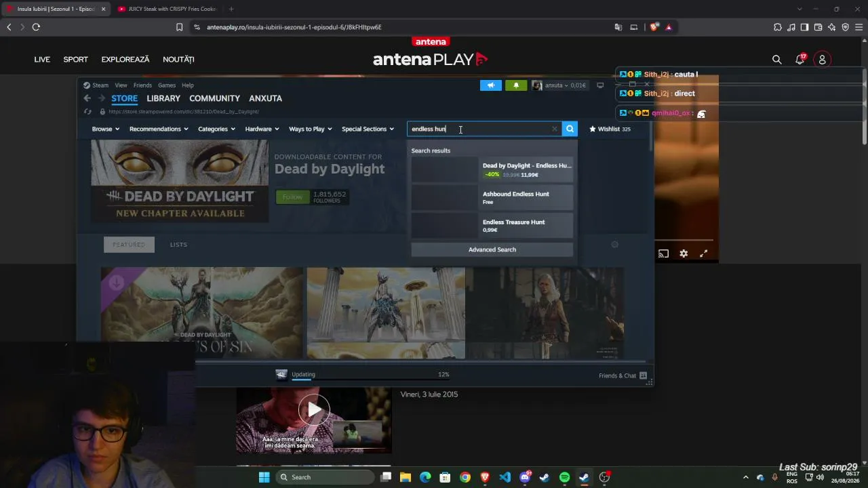Open the Brave VPN shield icon
The height and width of the screenshot is (488, 868).
click(845, 27)
